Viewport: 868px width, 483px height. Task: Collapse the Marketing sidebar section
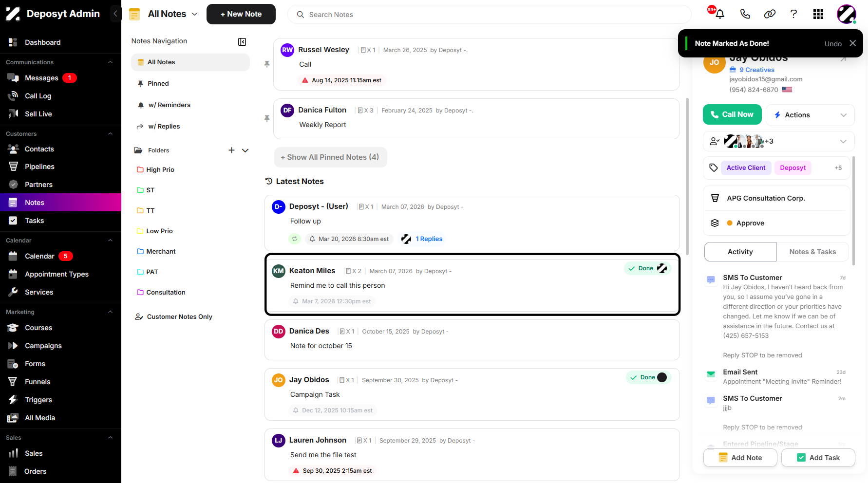pos(111,312)
